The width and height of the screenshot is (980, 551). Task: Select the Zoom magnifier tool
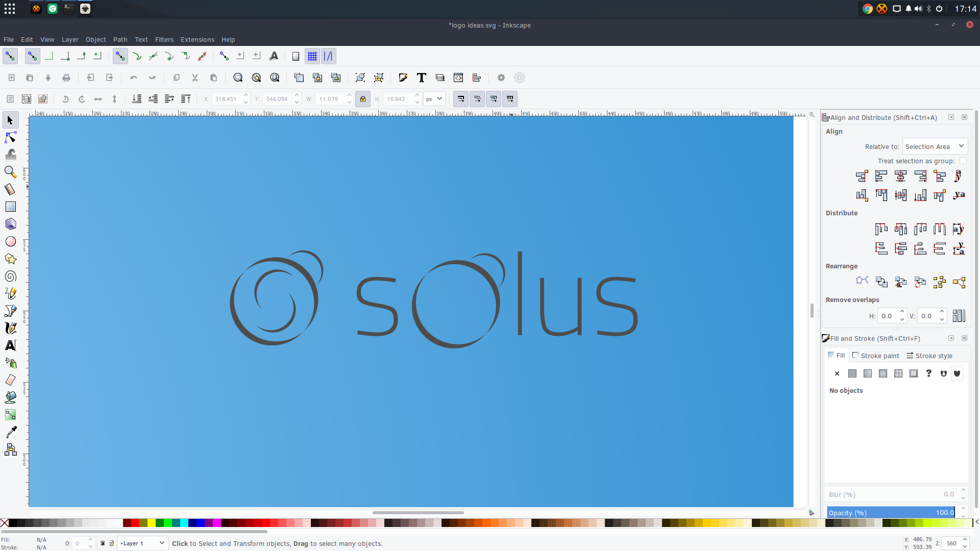(x=10, y=172)
